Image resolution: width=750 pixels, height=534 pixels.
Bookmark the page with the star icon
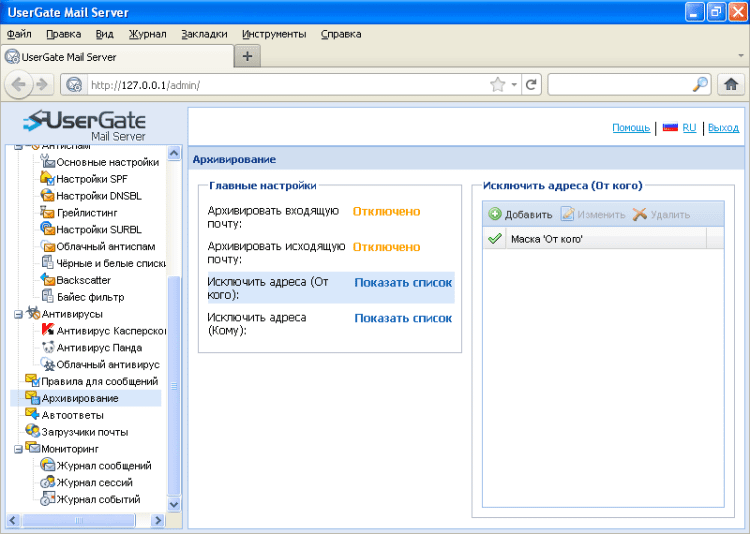point(497,85)
